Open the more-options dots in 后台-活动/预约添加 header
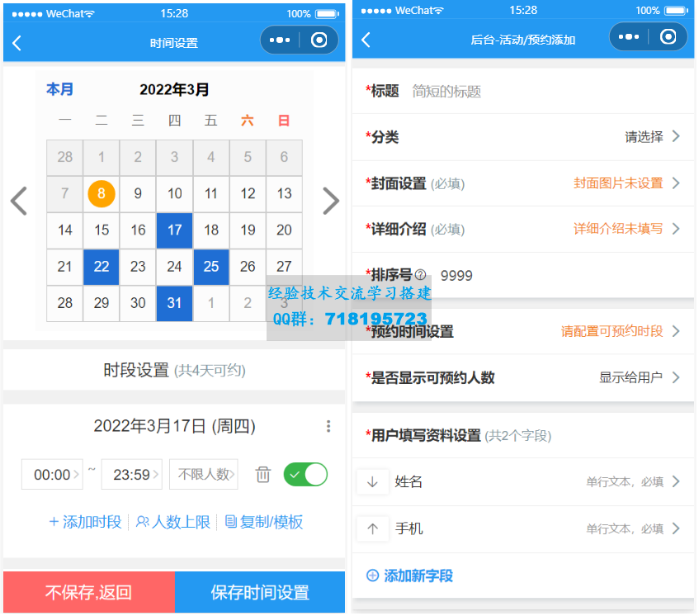This screenshot has height=616, width=699. click(630, 37)
